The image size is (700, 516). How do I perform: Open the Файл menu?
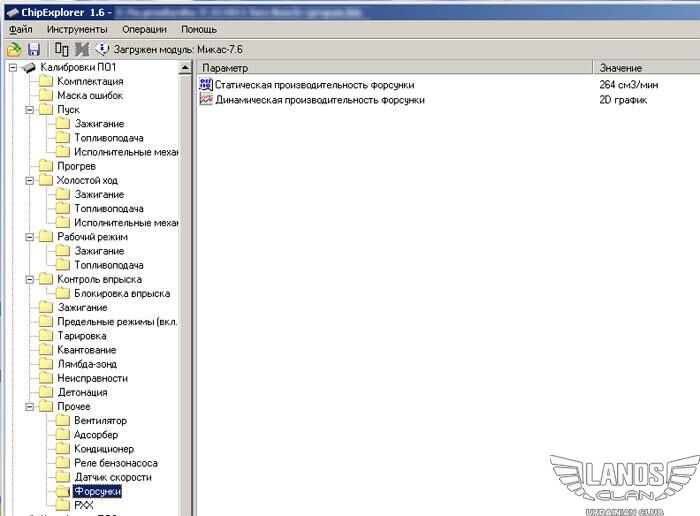[20, 30]
